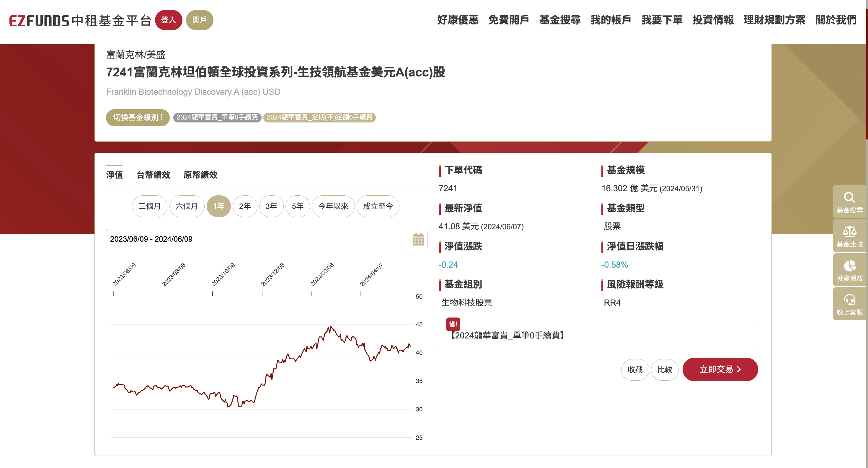868x468 pixels.
Task: Expand the 切換基金級別 dropdown
Action: coord(138,117)
